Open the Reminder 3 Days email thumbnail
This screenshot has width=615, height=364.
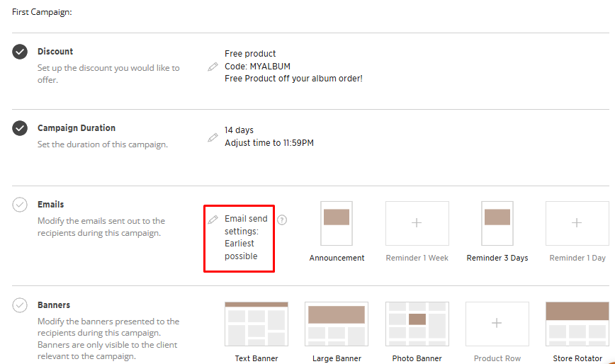tap(497, 223)
